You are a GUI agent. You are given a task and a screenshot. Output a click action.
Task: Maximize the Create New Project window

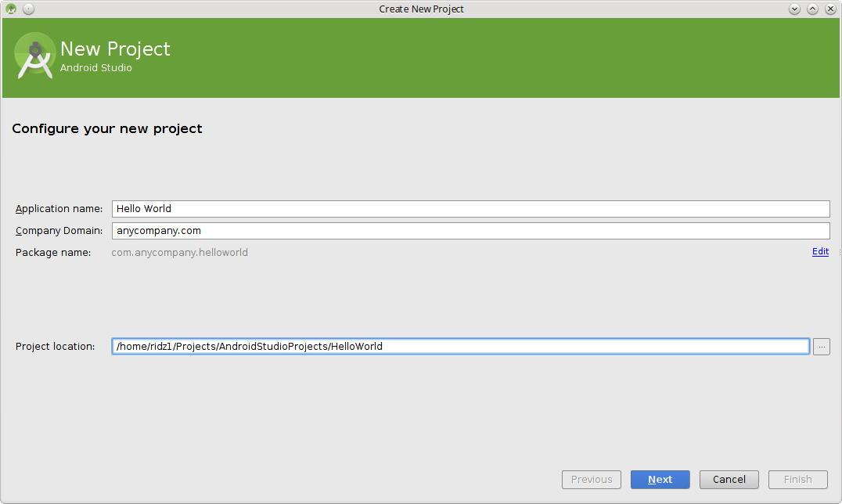(812, 9)
